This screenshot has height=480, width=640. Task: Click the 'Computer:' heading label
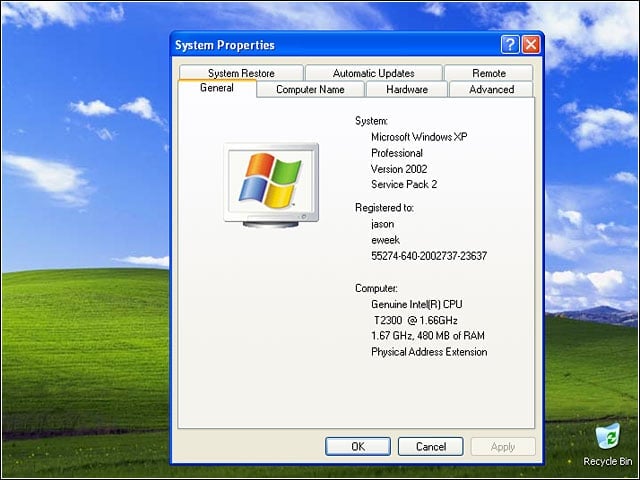pos(376,288)
